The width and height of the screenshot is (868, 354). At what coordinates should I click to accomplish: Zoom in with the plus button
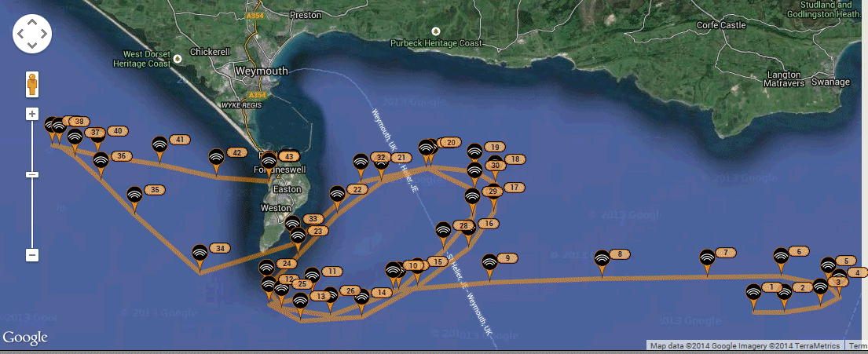click(32, 114)
